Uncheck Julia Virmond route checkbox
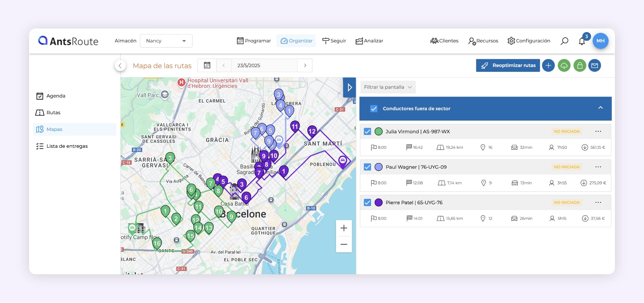 tap(367, 132)
